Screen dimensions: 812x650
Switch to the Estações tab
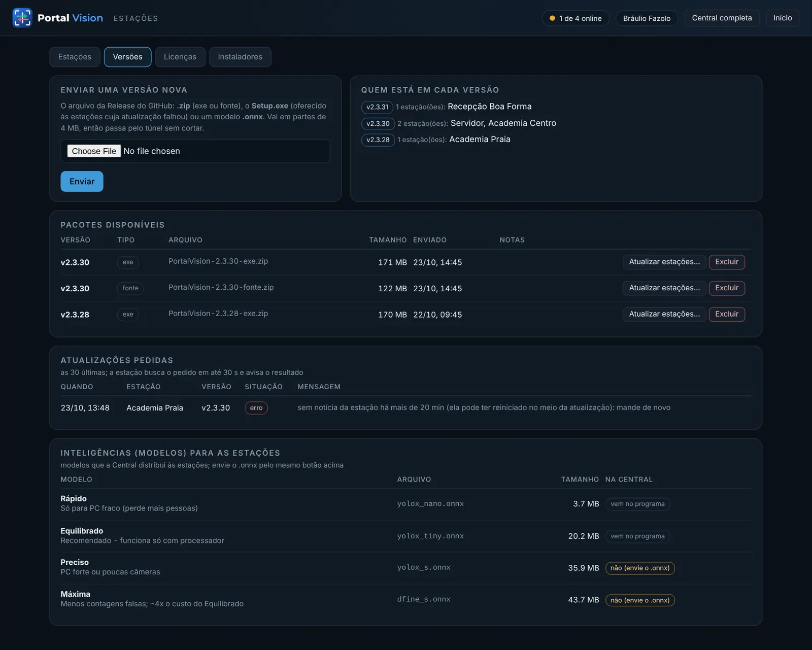point(75,57)
